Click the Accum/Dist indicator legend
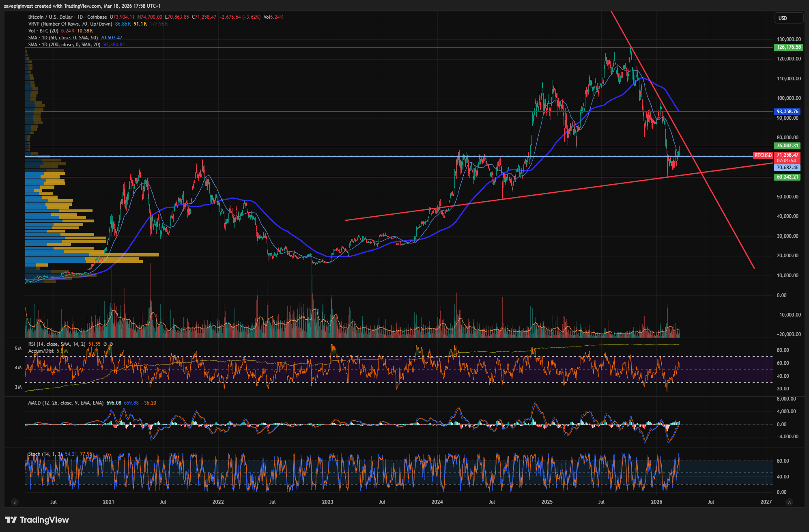Viewport: 809px width, 532px height. tap(41, 351)
